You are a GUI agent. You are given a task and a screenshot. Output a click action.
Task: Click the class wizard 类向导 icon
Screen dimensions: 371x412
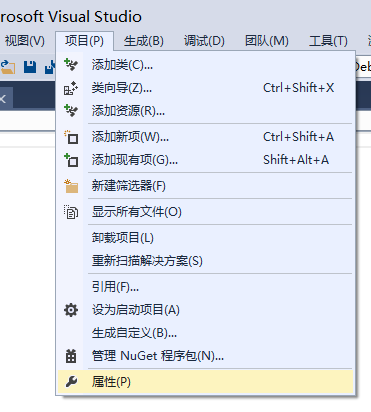pos(71,88)
